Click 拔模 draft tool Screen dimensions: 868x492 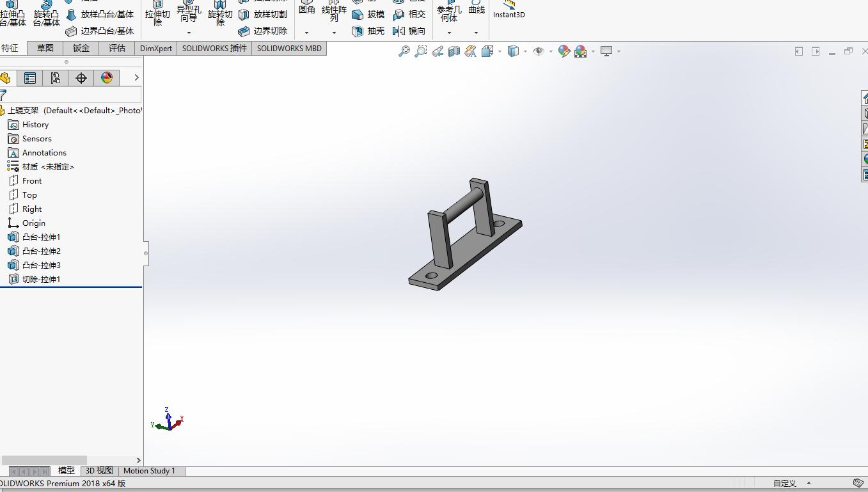tap(368, 14)
